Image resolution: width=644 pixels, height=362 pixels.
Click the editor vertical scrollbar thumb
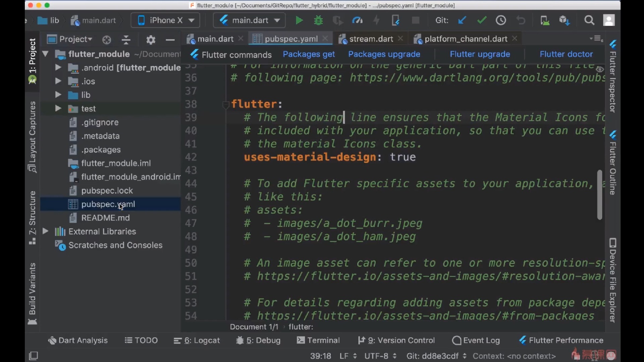click(x=599, y=195)
